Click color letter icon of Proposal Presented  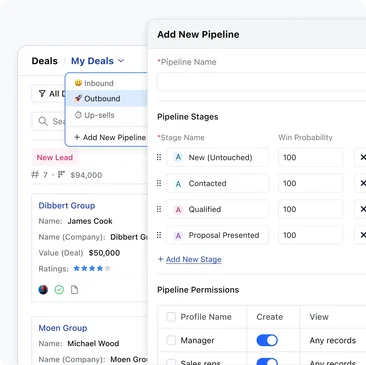178,236
